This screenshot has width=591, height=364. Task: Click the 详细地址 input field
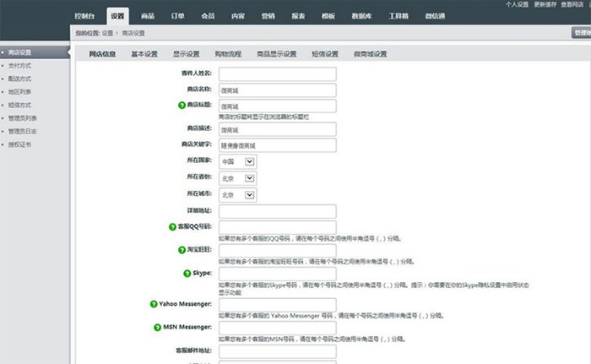[277, 211]
